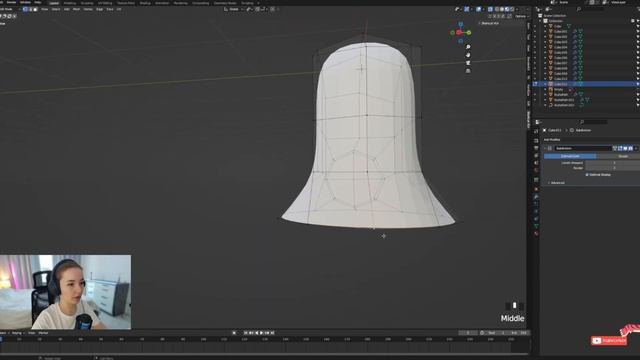Toggle proportional editing icon
Image resolution: width=640 pixels, height=360 pixels.
[272, 9]
